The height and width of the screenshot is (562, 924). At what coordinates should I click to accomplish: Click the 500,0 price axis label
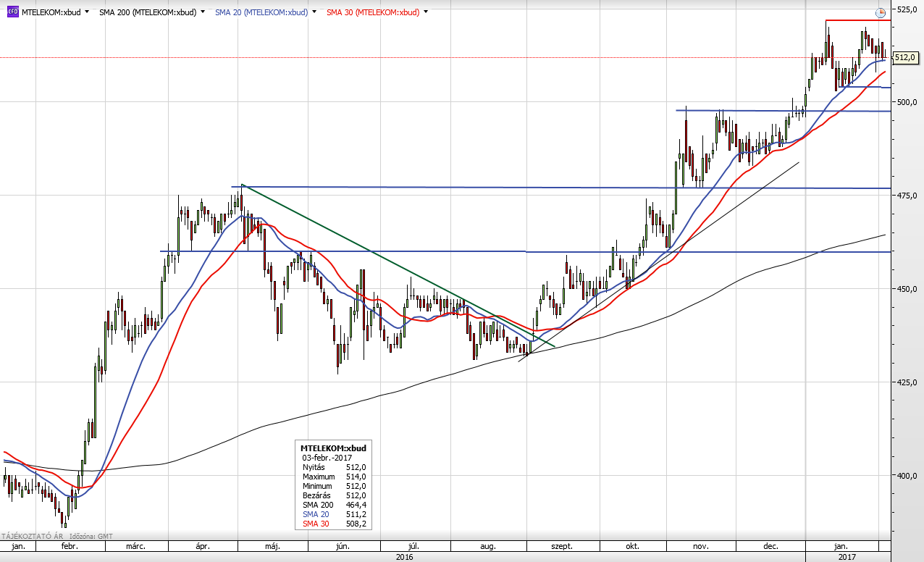907,102
